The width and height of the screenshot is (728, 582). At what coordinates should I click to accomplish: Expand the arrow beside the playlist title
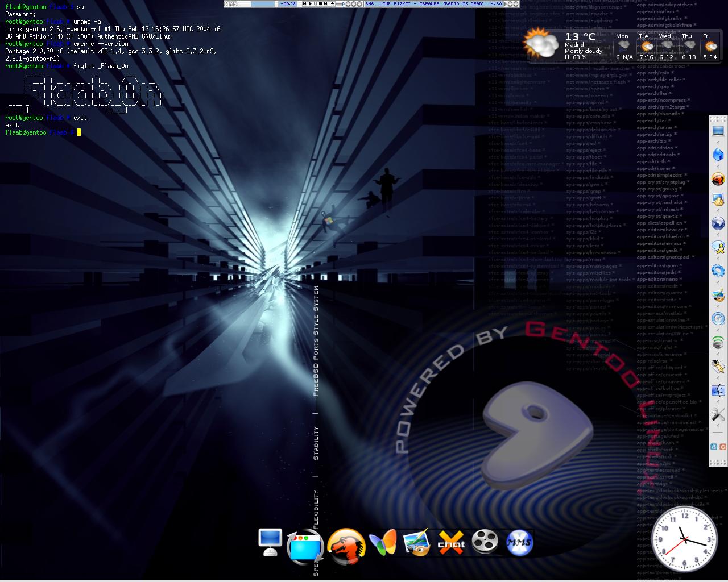(506, 3)
